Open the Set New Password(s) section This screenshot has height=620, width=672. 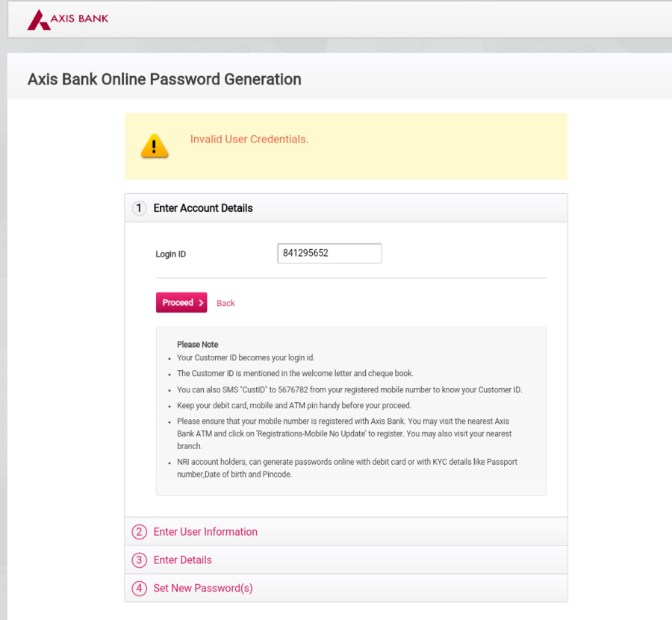pyautogui.click(x=203, y=589)
